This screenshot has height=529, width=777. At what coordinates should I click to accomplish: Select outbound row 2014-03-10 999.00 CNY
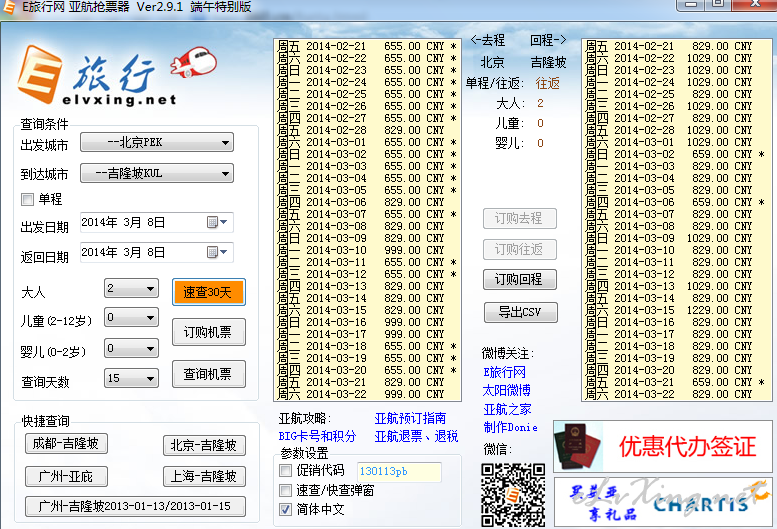(x=367, y=250)
